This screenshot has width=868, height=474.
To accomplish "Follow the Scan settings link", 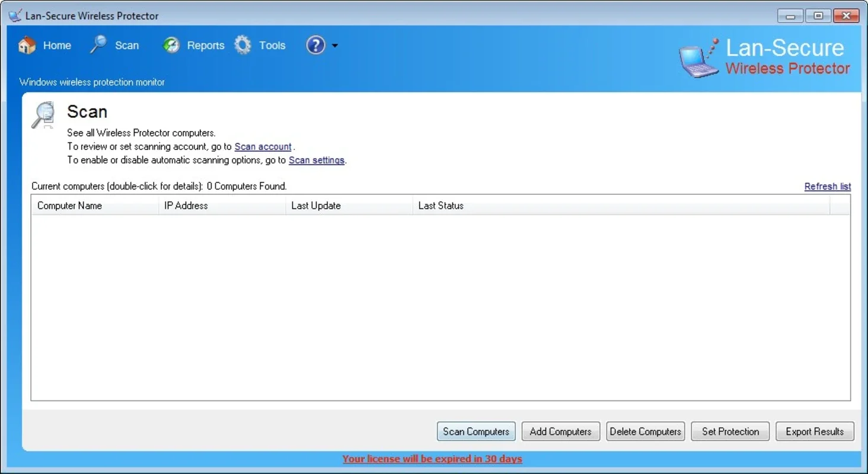I will point(317,160).
